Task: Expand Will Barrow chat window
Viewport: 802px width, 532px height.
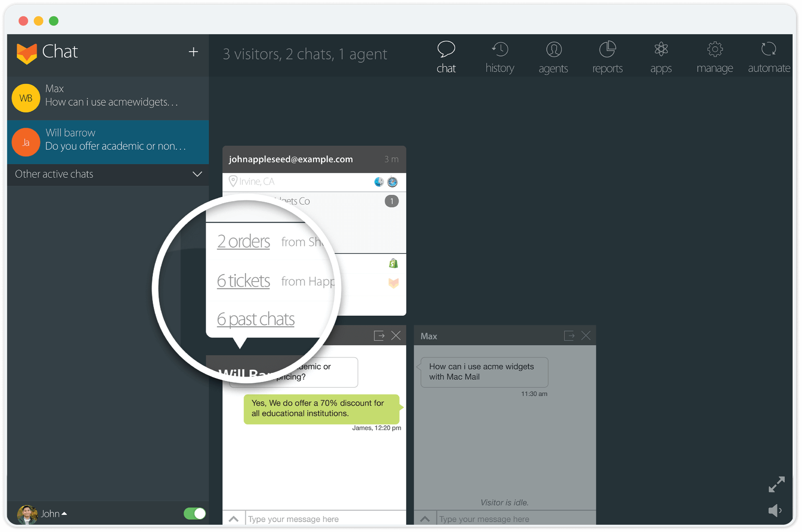Action: point(378,336)
